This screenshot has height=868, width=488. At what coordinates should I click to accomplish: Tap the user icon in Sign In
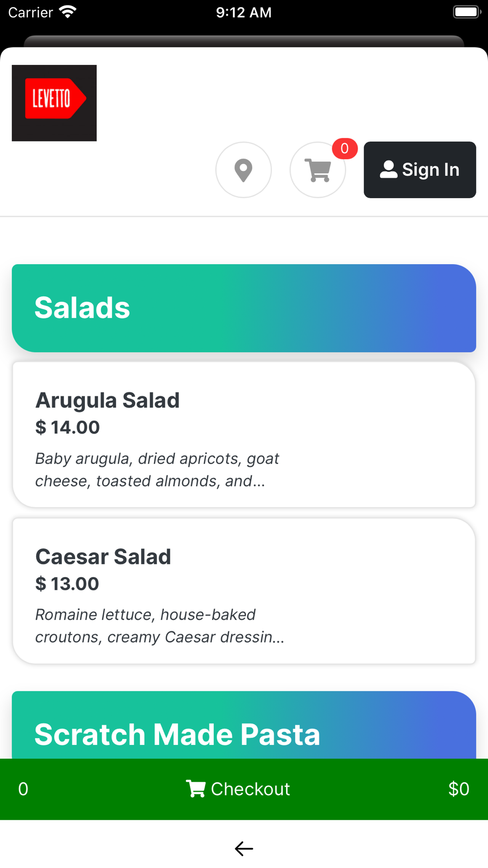[388, 169]
